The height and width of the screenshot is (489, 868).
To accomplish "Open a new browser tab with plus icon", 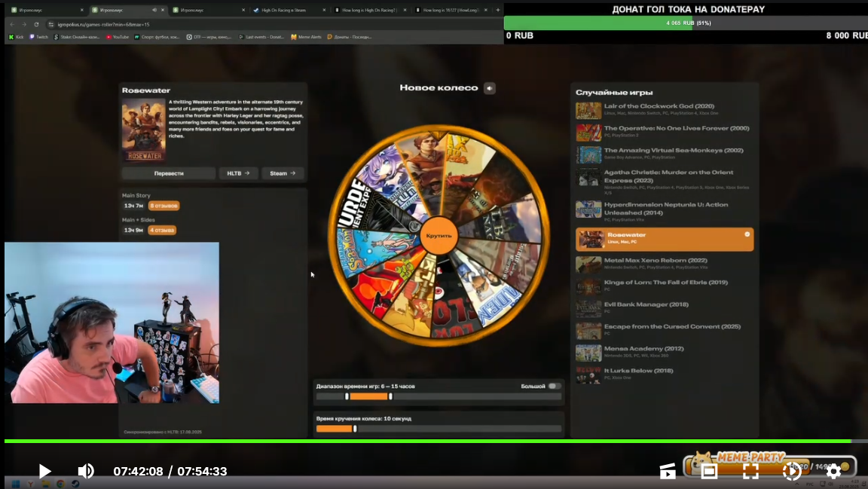I will click(497, 10).
